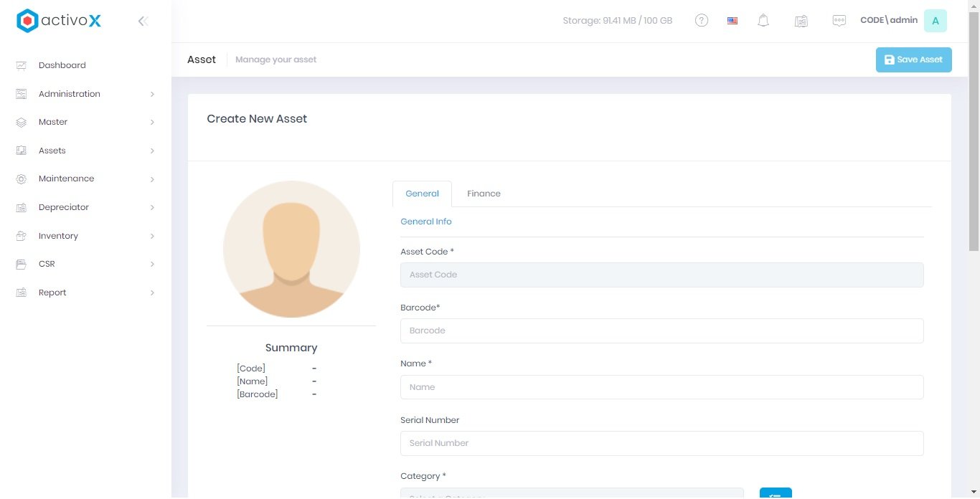980x499 pixels.
Task: Click the help question mark icon
Action: coord(702,21)
